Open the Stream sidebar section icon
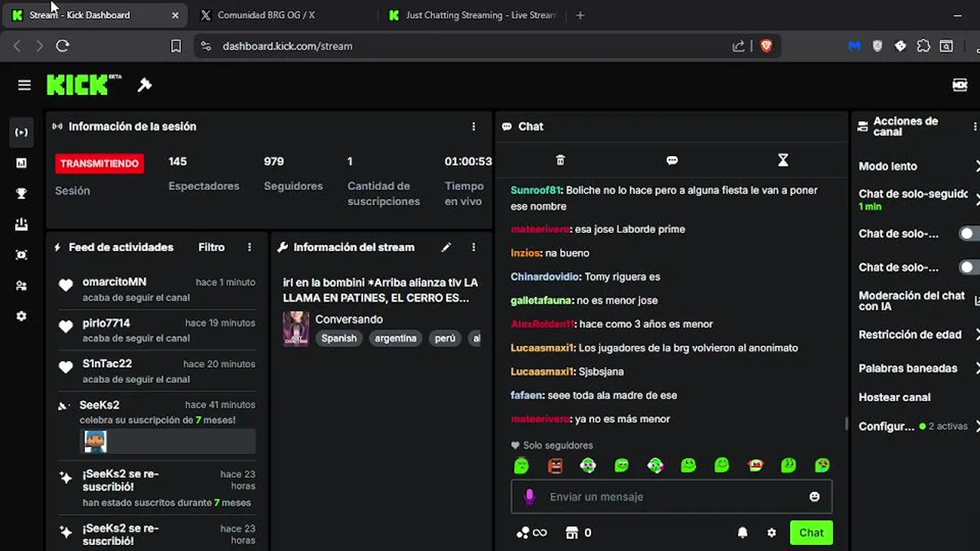Image resolution: width=980 pixels, height=551 pixels. click(x=21, y=132)
